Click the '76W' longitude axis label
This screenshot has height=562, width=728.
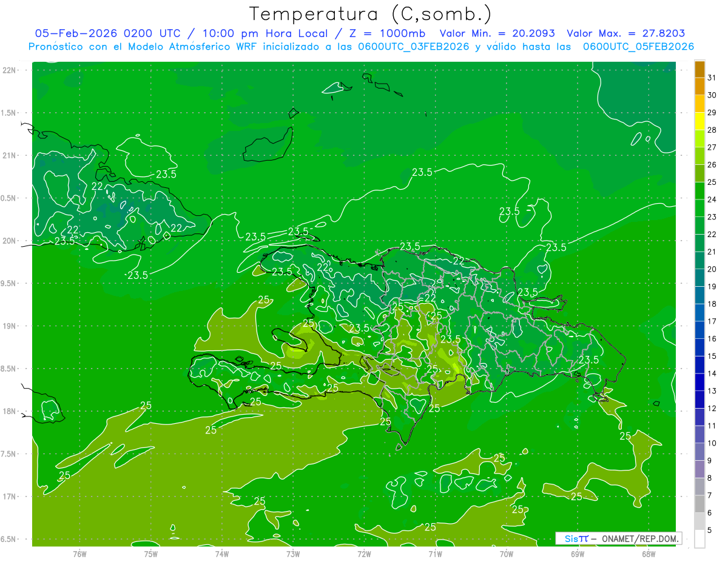pos(79,554)
